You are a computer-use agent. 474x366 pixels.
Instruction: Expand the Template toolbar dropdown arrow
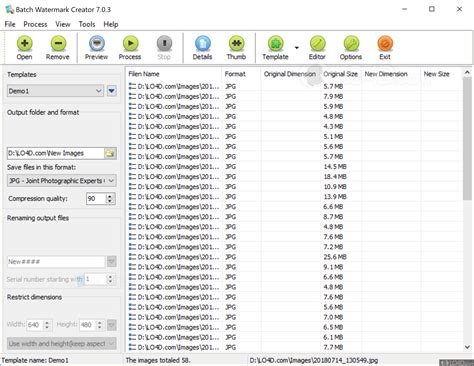[x=296, y=48]
